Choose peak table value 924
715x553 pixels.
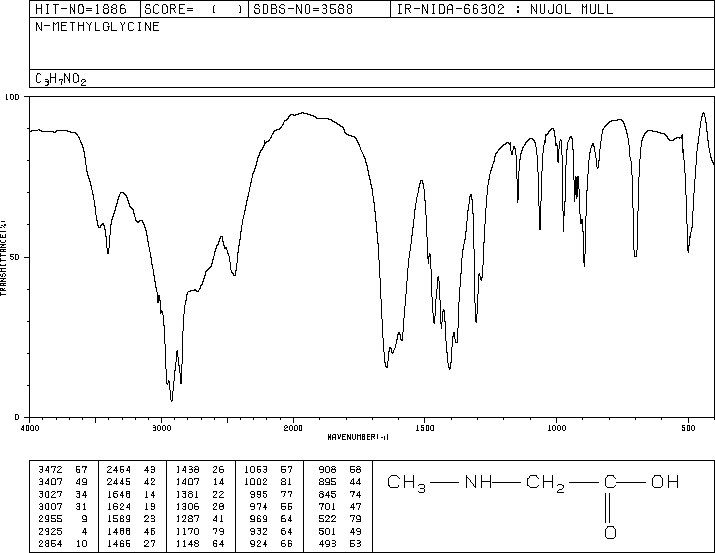click(x=259, y=543)
